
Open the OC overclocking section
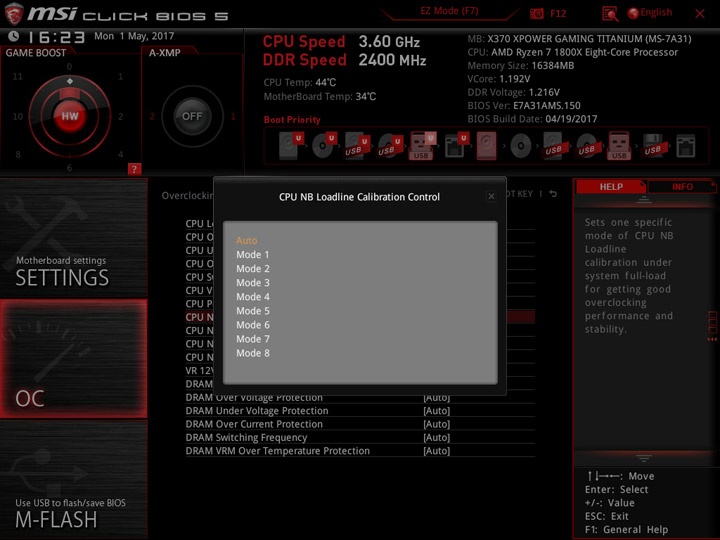pos(73,359)
